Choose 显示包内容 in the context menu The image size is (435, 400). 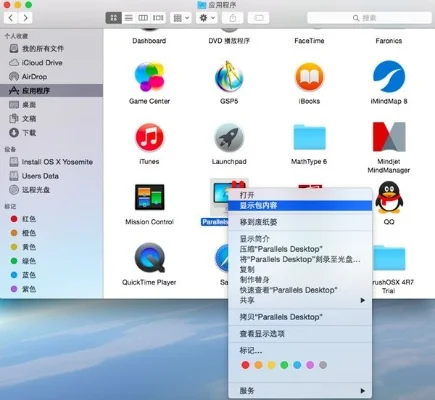point(300,206)
